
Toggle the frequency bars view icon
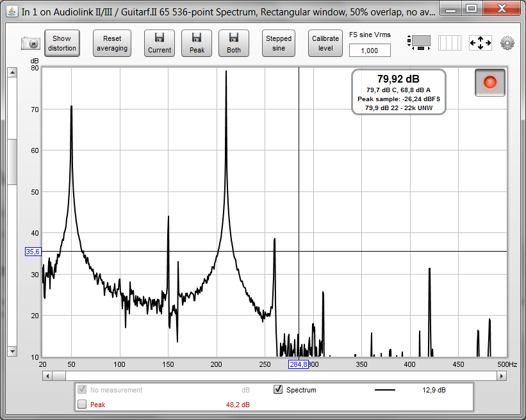(450, 43)
